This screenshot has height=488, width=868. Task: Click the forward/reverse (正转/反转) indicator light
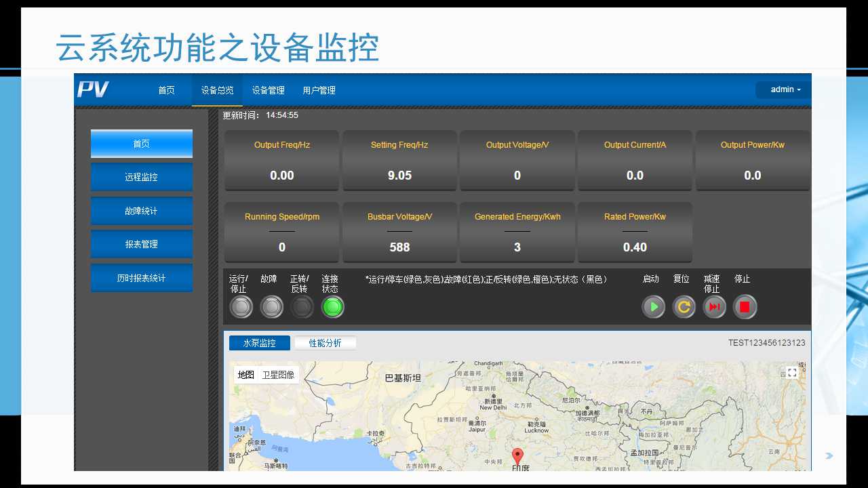click(302, 307)
